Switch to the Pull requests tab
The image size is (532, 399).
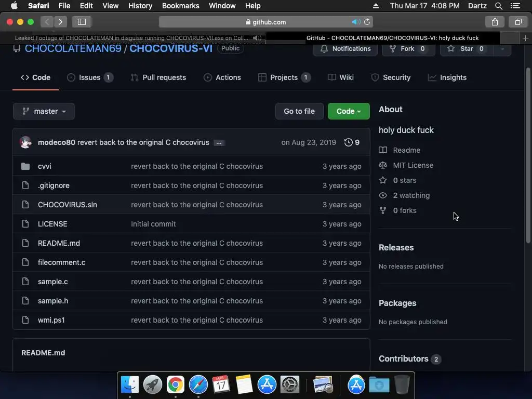click(x=158, y=77)
